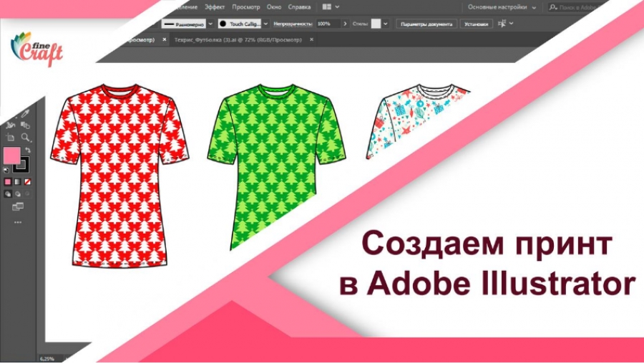Open the Просмотр menu
644x364 pixels.
(245, 7)
